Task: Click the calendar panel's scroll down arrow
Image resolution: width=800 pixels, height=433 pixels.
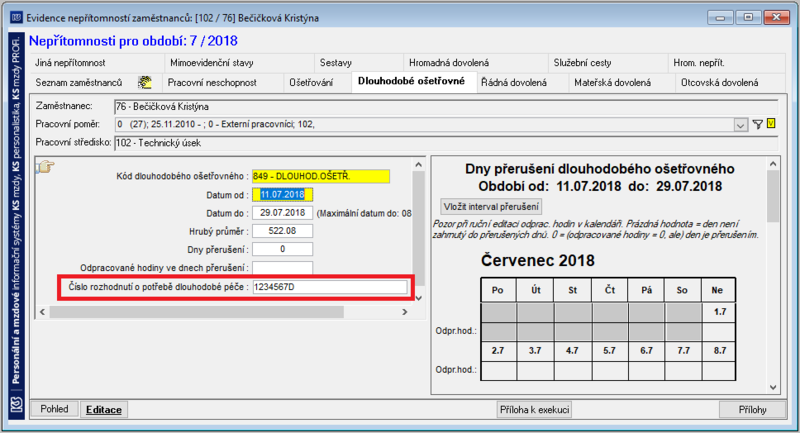Action: pyautogui.click(x=773, y=388)
